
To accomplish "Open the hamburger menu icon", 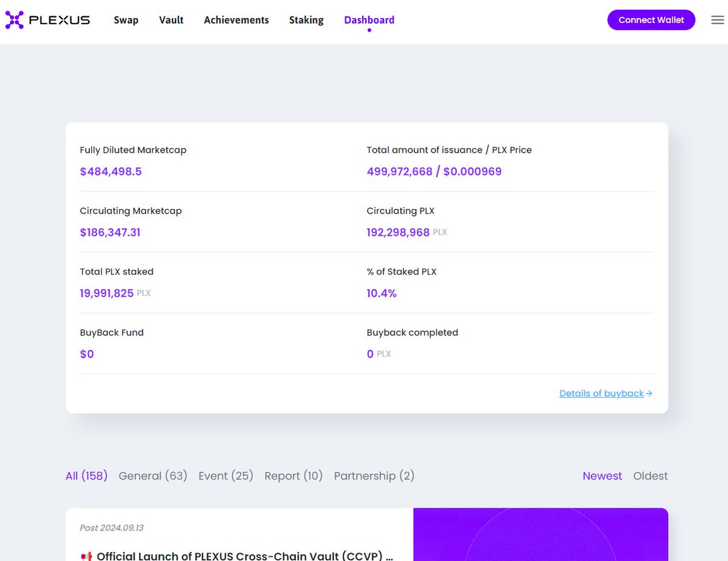I will [718, 20].
